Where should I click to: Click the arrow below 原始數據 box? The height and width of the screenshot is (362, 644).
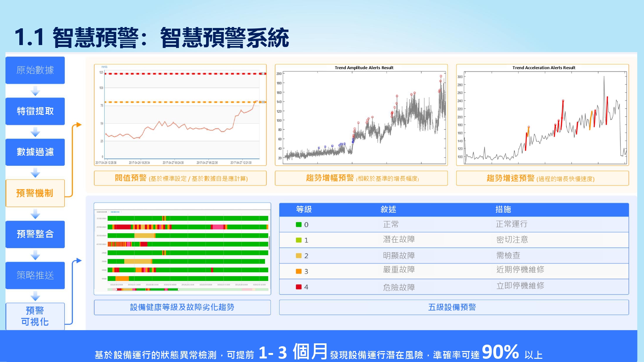tap(35, 91)
